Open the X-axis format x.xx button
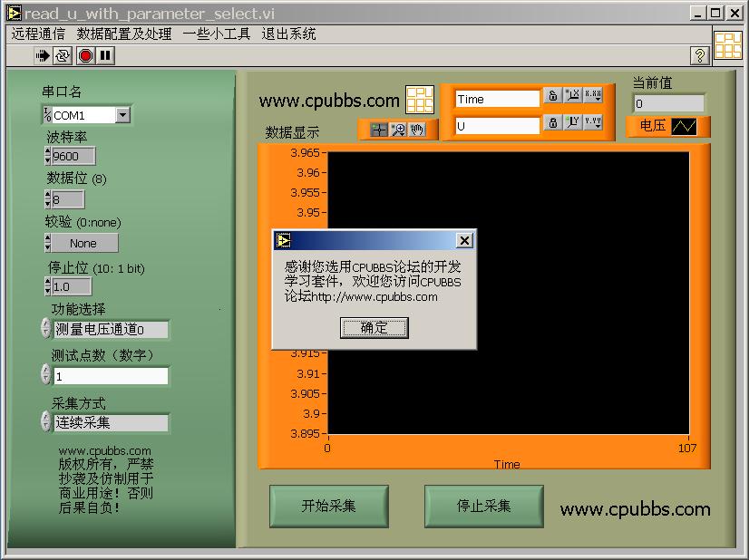This screenshot has width=749, height=560. click(x=593, y=95)
